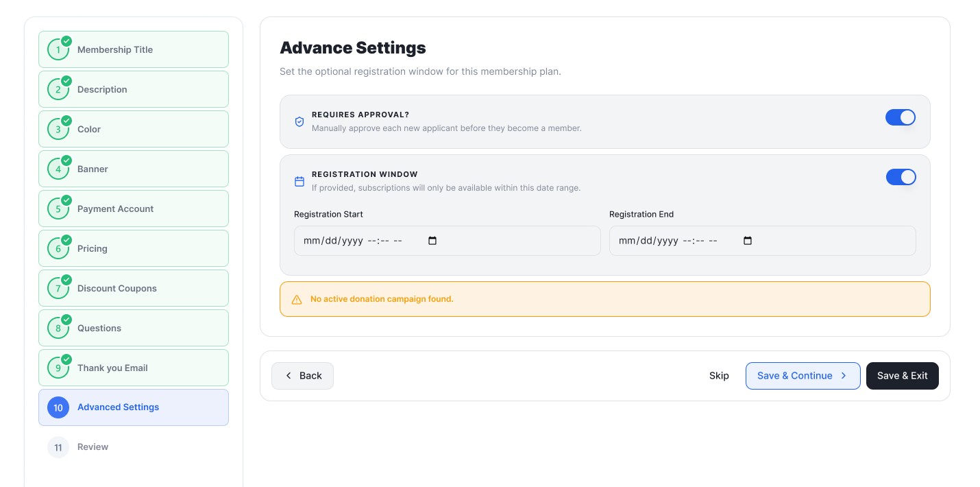Click the 'Manually approve each new applicant' description
The image size is (980, 487).
[446, 128]
